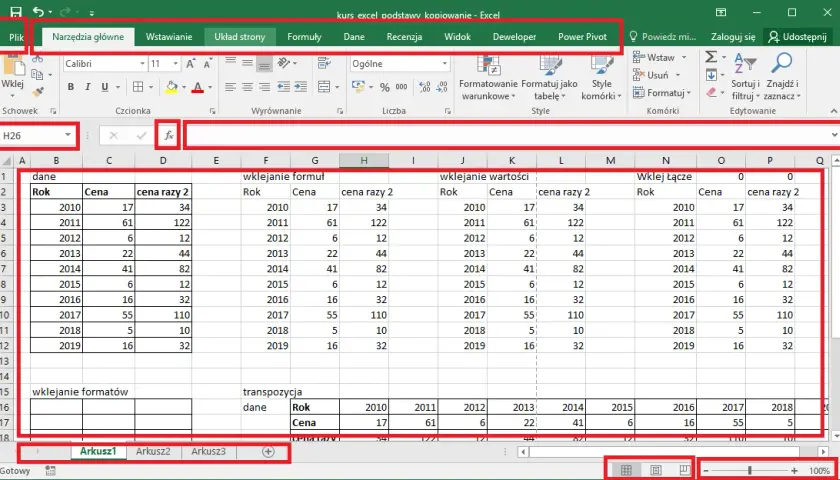Click the Wklej paste clipboard icon
This screenshot has height=480, width=840.
[12, 67]
